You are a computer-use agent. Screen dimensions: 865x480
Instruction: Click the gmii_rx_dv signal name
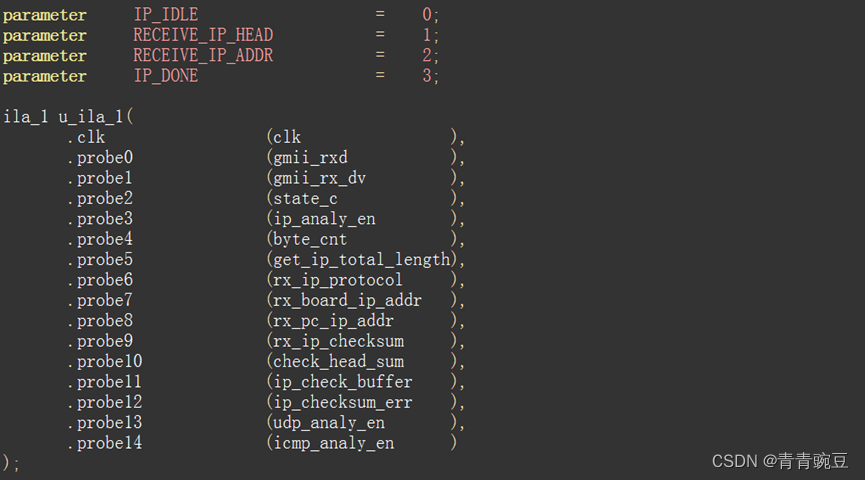coord(319,178)
